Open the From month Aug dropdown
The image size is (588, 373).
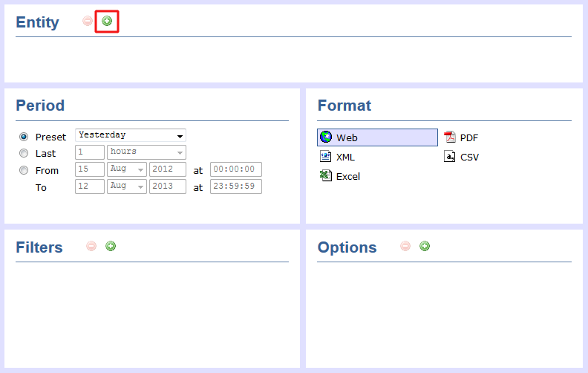pyautogui.click(x=127, y=169)
